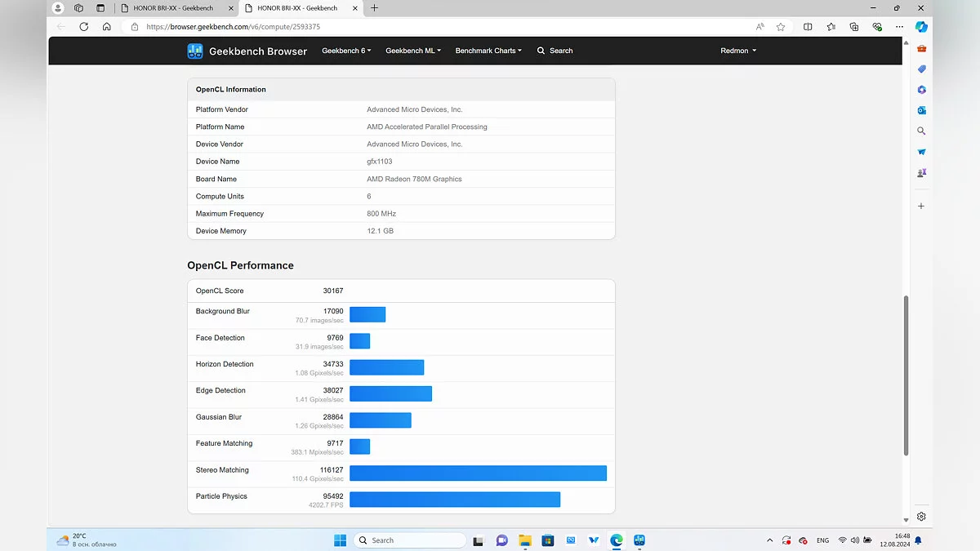Launch the Geekbench app from the taskbar
This screenshot has height=551, width=980.
coord(639,540)
